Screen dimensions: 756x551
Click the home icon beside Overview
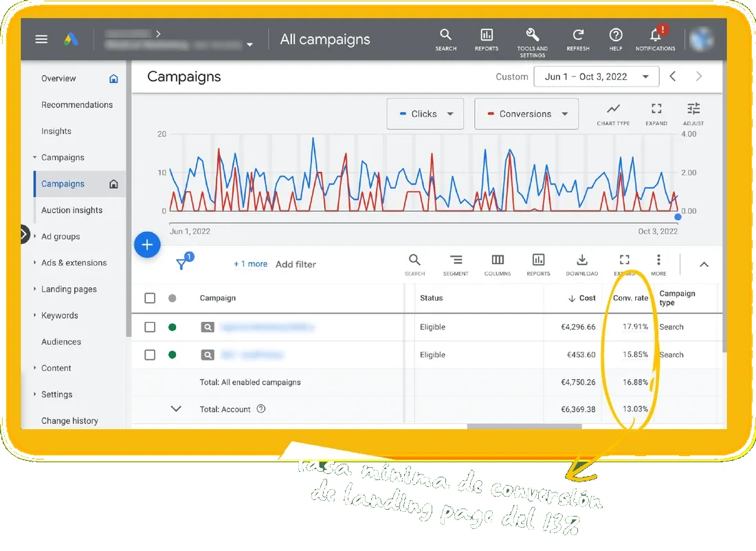[114, 78]
